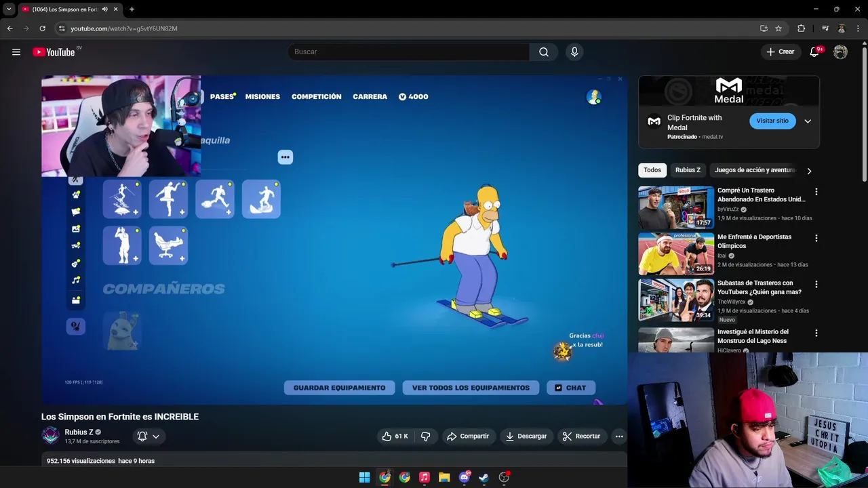Open Steam from the taskbar
868x488 pixels.
tap(484, 477)
